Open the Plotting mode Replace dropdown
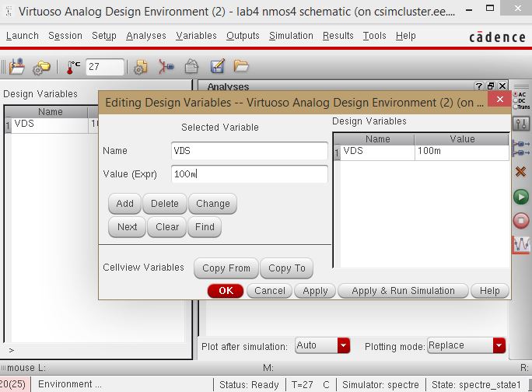Screen dimensions: 532x392 coord(467,345)
